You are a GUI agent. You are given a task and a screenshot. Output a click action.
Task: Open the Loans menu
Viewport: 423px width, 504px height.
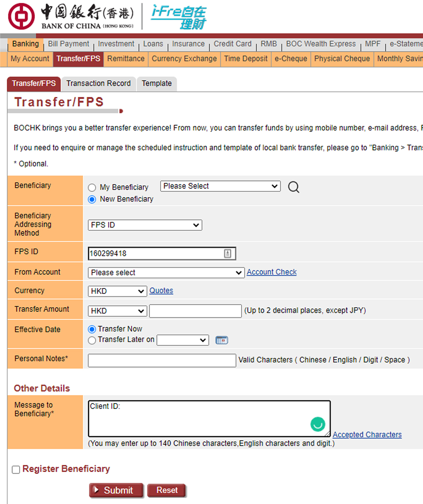pyautogui.click(x=153, y=44)
